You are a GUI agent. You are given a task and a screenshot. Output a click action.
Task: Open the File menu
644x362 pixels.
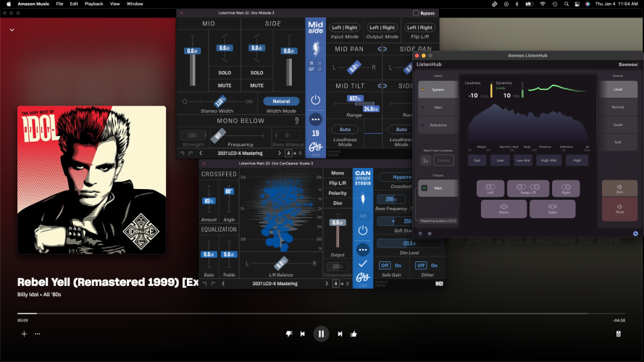tap(59, 4)
